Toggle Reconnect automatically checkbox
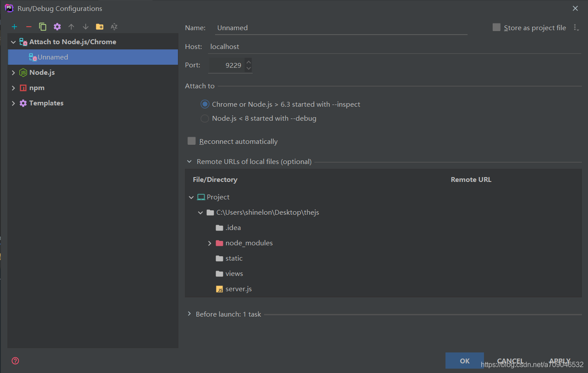Image resolution: width=588 pixels, height=373 pixels. coord(191,141)
